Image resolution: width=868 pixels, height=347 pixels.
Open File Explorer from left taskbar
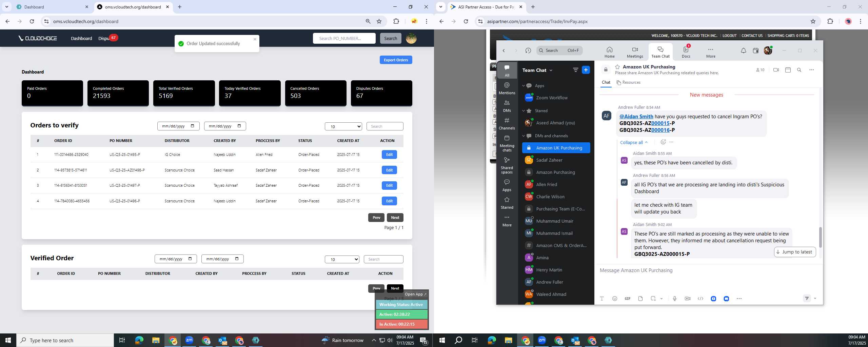156,340
